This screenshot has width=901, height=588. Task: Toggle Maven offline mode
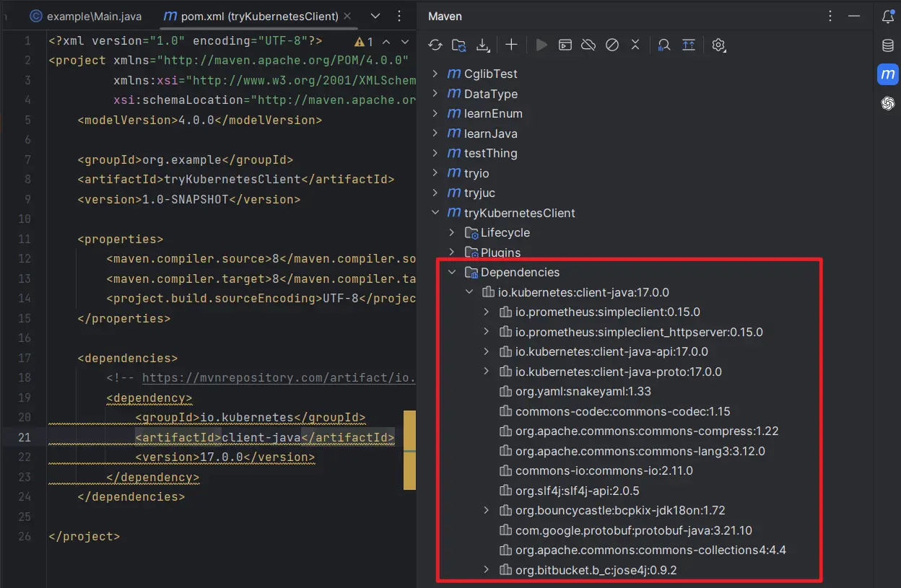588,45
